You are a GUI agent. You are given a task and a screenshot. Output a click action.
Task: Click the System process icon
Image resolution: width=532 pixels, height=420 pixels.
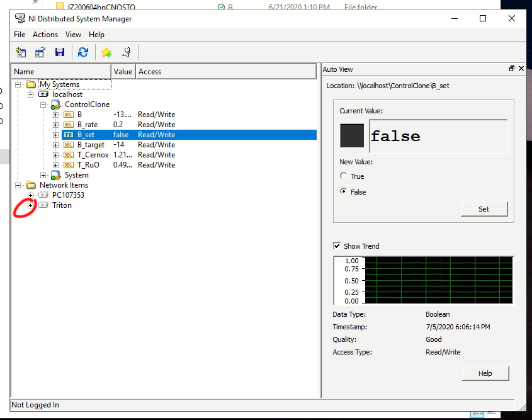(x=55, y=175)
